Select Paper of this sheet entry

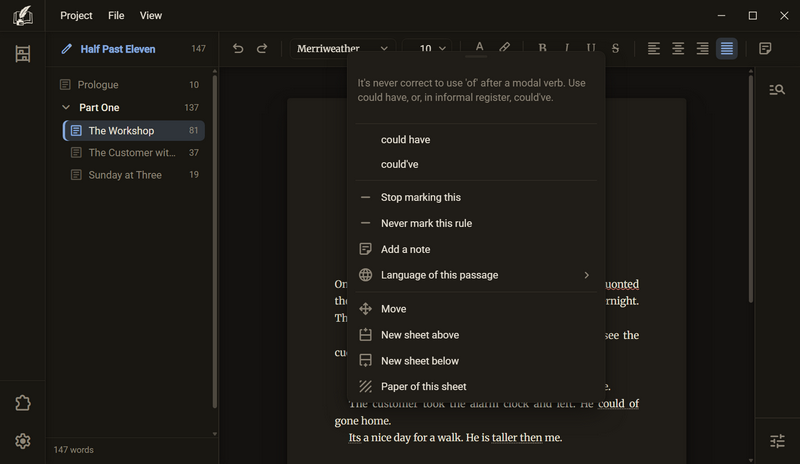tap(476, 386)
